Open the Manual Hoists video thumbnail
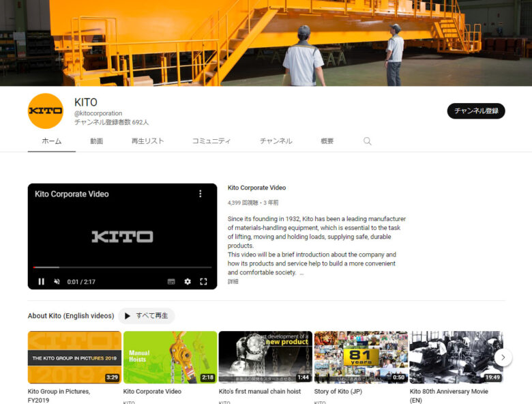This screenshot has width=532, height=404. pyautogui.click(x=170, y=357)
